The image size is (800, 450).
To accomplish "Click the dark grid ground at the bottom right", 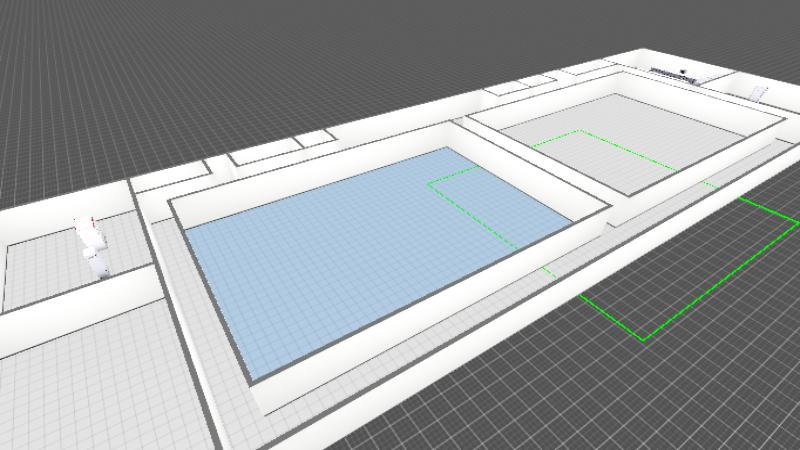I will (x=650, y=400).
